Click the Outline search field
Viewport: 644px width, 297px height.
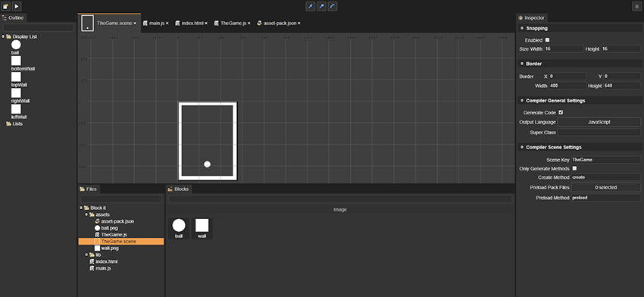click(38, 28)
